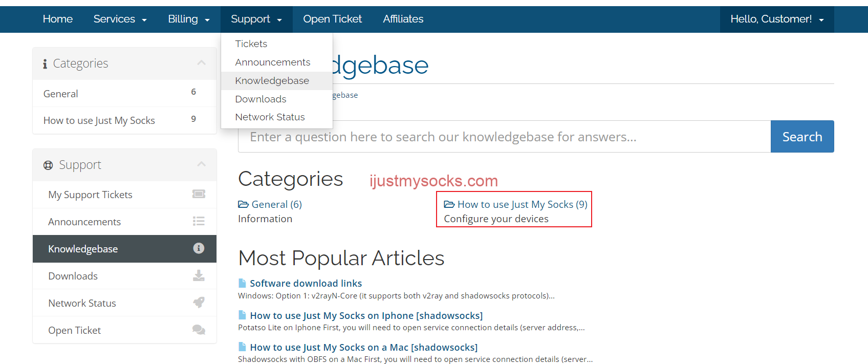The width and height of the screenshot is (868, 364).
Task: Click the document icon for the Iphone shadowsocks article
Action: [242, 315]
